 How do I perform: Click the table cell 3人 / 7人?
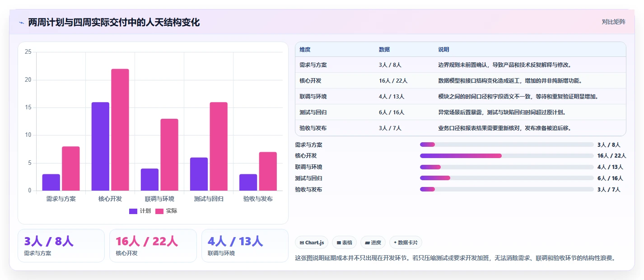(390, 128)
